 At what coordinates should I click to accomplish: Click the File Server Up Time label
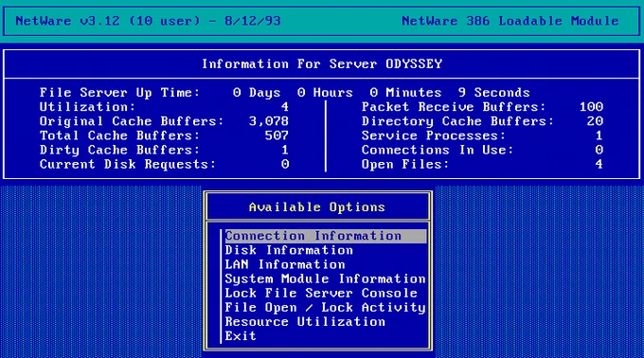(x=119, y=93)
